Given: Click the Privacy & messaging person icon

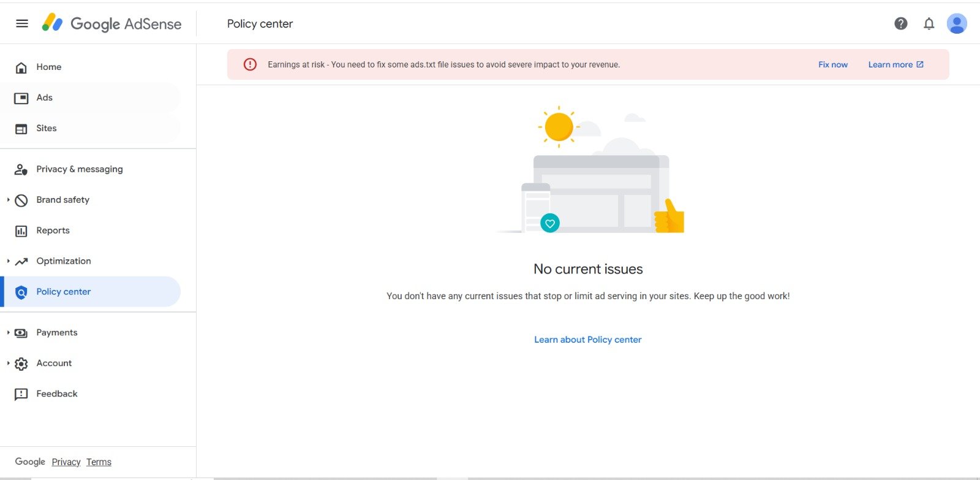Looking at the screenshot, I should click(21, 170).
